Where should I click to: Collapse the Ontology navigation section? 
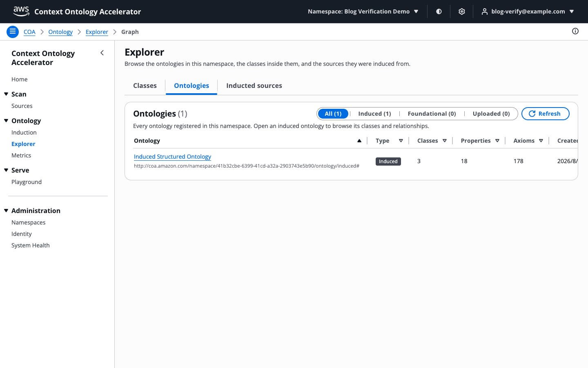tap(6, 121)
